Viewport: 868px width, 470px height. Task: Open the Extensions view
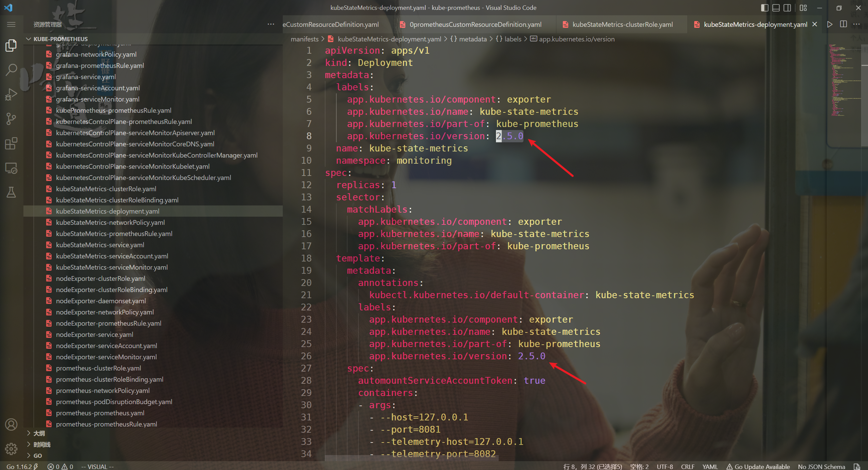pos(11,143)
